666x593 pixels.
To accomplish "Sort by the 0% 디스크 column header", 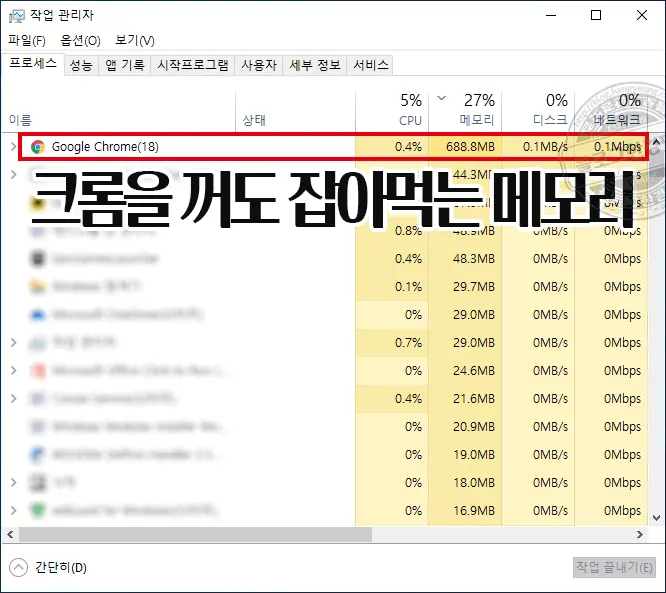I will coord(538,111).
